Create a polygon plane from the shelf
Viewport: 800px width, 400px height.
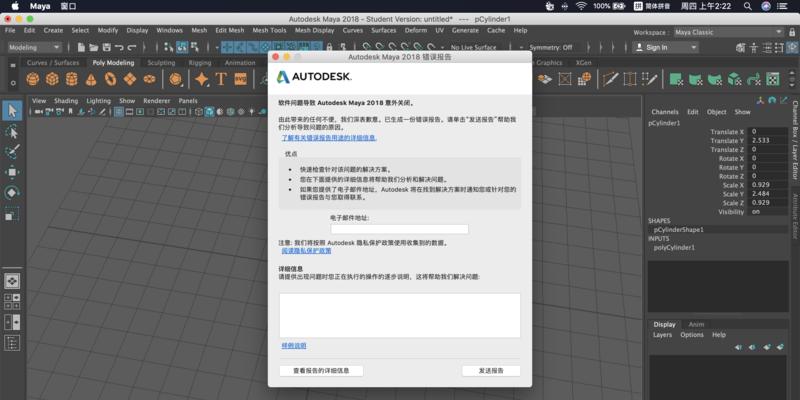[x=130, y=79]
